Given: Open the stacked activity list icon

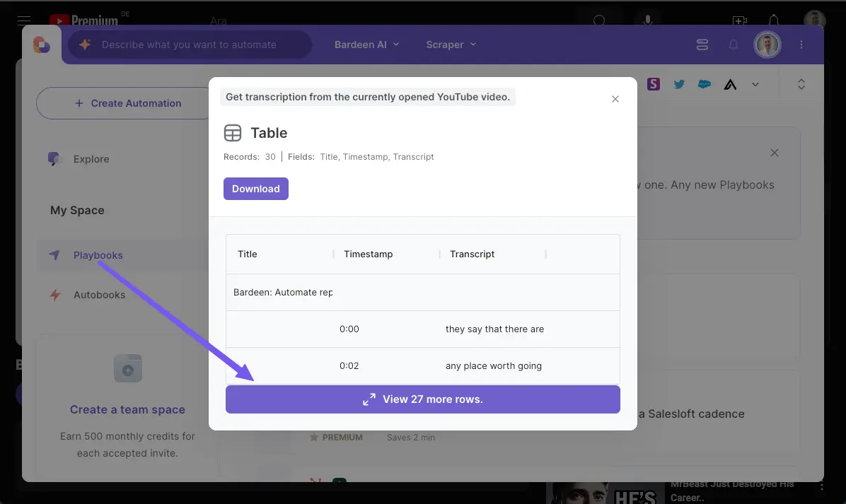Looking at the screenshot, I should click(x=702, y=45).
